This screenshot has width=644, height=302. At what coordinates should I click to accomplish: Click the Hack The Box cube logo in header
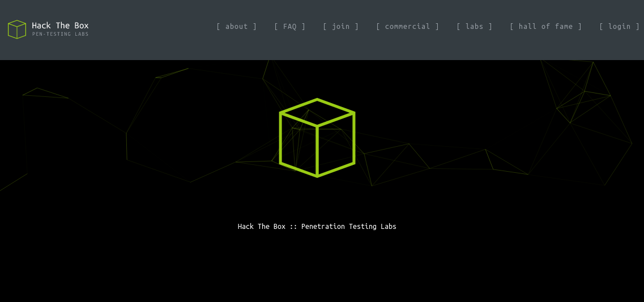point(17,29)
